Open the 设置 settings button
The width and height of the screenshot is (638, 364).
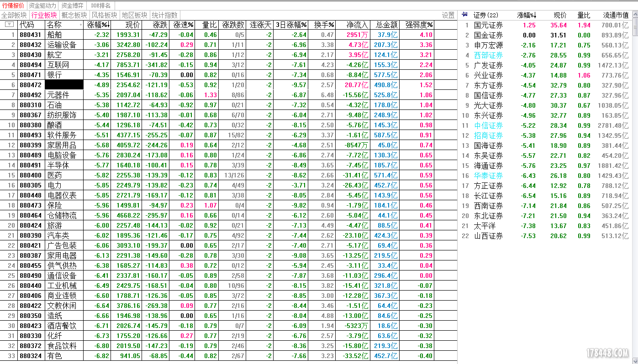tap(448, 15)
